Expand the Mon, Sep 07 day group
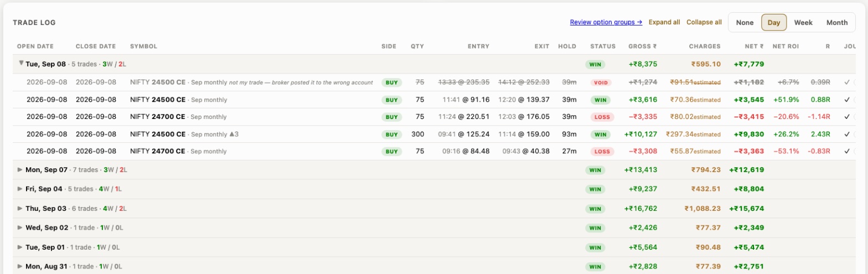Screen dimensions: 868x274 (x=20, y=170)
